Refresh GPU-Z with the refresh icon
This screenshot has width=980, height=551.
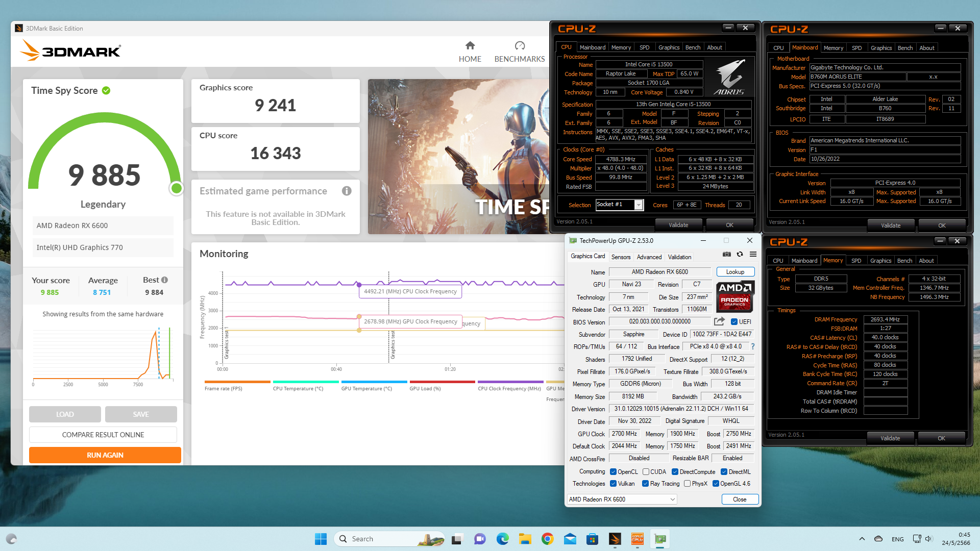coord(740,254)
